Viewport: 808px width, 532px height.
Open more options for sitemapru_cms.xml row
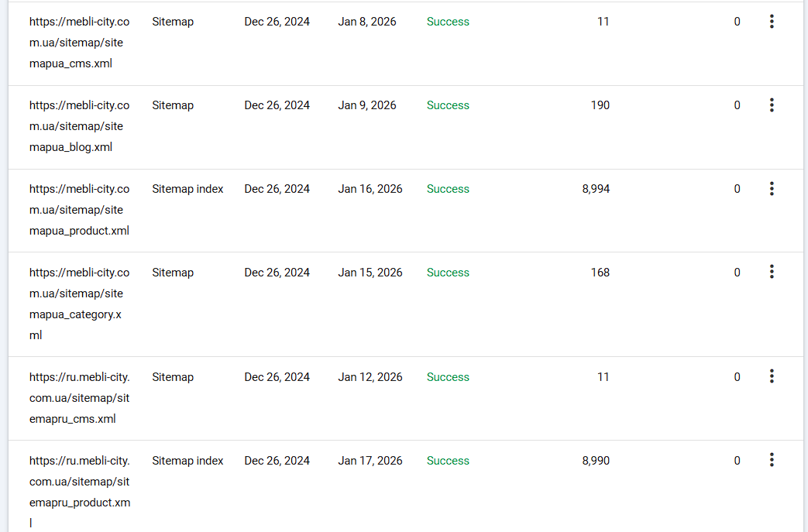[772, 376]
